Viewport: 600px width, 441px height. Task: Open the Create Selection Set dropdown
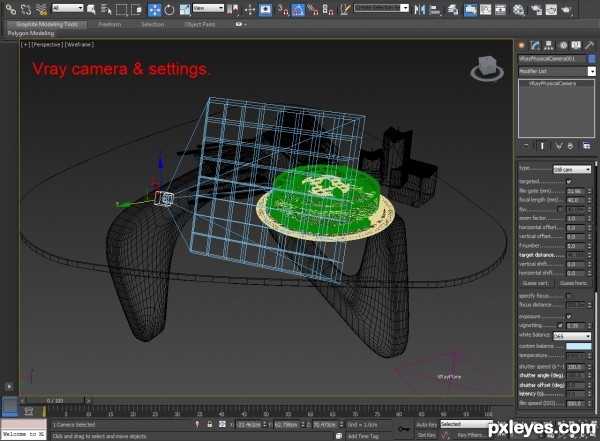(x=382, y=8)
